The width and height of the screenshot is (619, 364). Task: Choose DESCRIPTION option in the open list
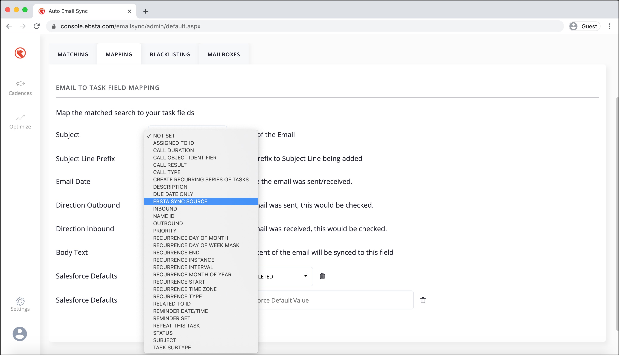(170, 187)
